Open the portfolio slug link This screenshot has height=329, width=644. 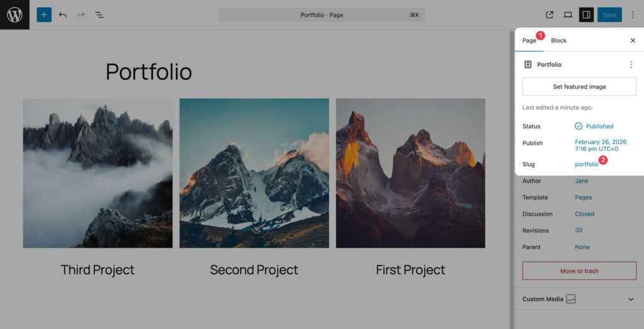tap(586, 164)
